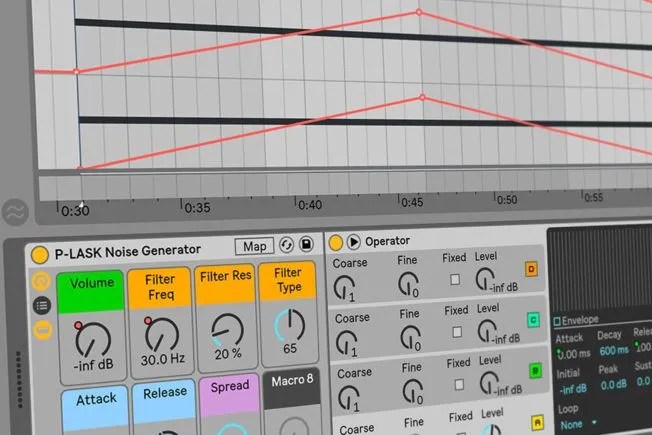The height and width of the screenshot is (435, 652).
Task: Click the blue Attack macro label
Action: point(96,409)
